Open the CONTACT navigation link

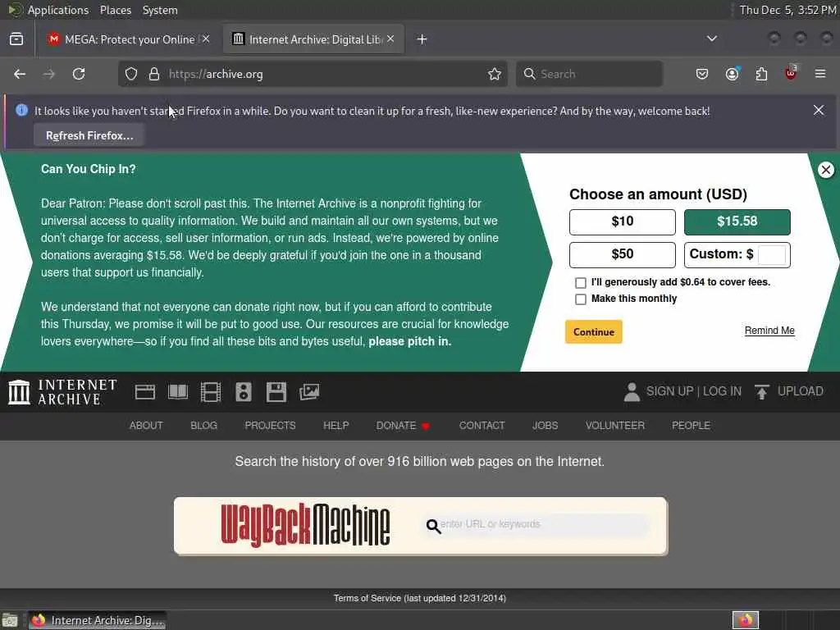pyautogui.click(x=482, y=426)
